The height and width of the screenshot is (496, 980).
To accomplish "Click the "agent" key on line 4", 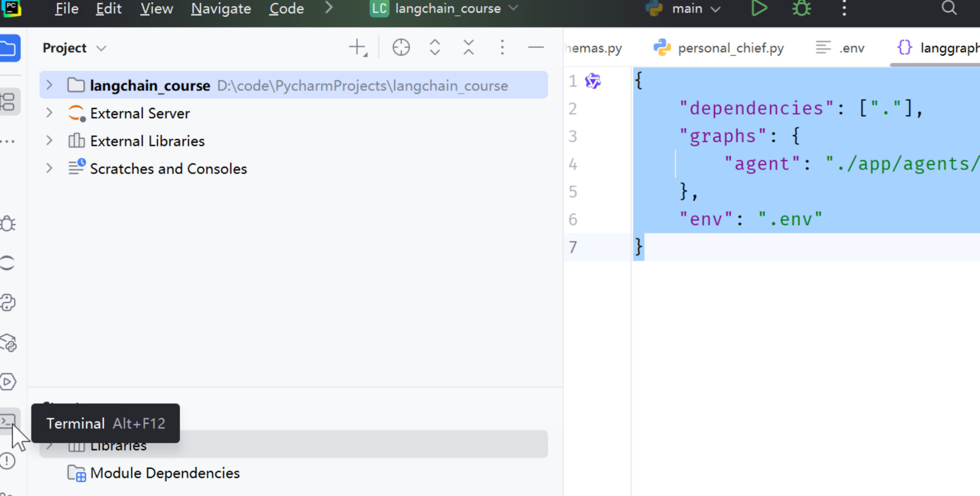I will tap(762, 164).
